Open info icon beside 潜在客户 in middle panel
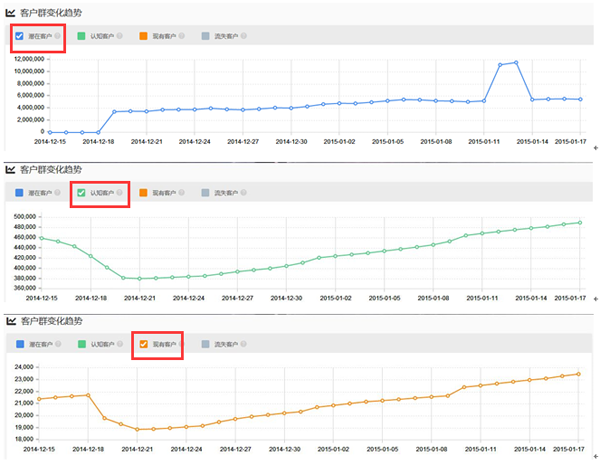The height and width of the screenshot is (465, 600). pos(57,192)
